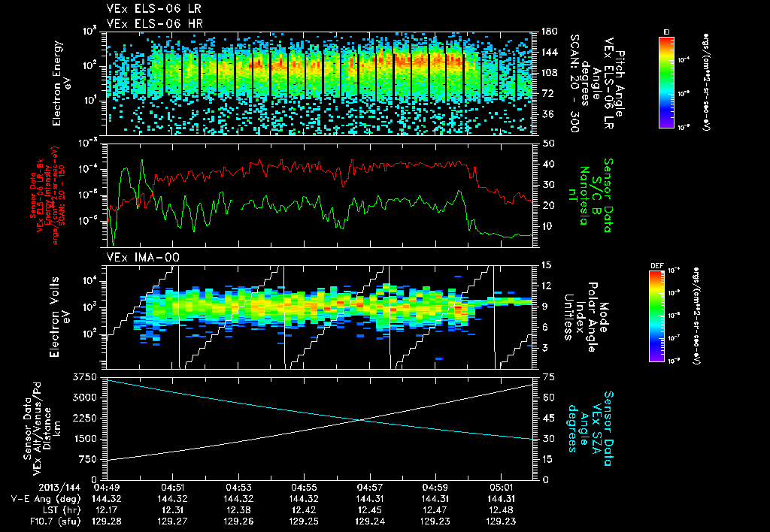Click the LST value 12.45
The height and width of the screenshot is (532, 770).
point(370,510)
